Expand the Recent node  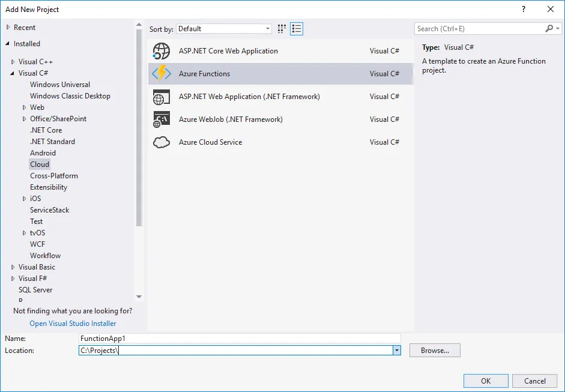tap(8, 28)
